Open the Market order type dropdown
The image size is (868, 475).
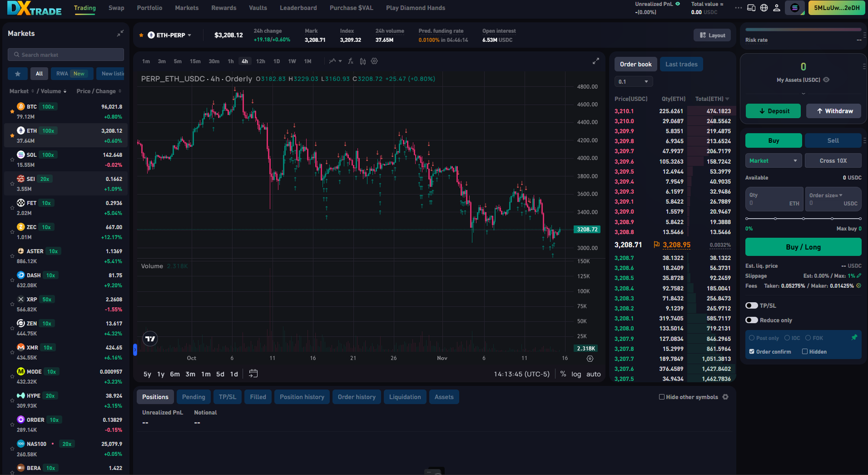[x=774, y=161]
